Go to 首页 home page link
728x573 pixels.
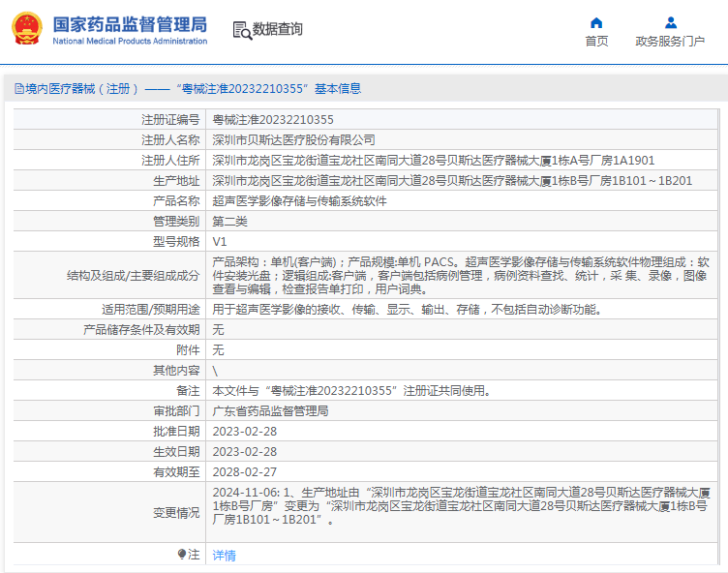596,42
